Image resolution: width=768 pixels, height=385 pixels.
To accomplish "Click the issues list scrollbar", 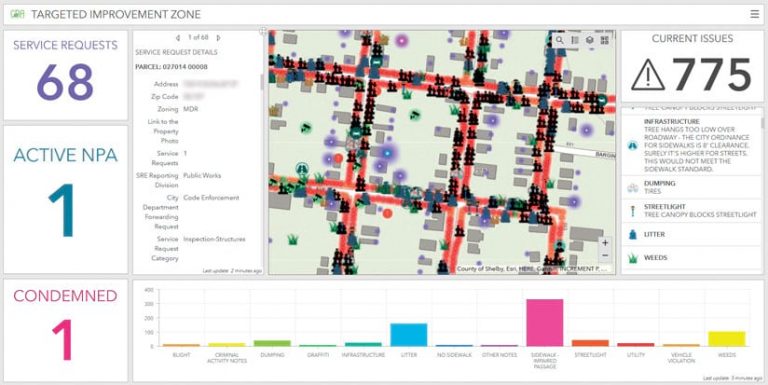I will coord(762,122).
